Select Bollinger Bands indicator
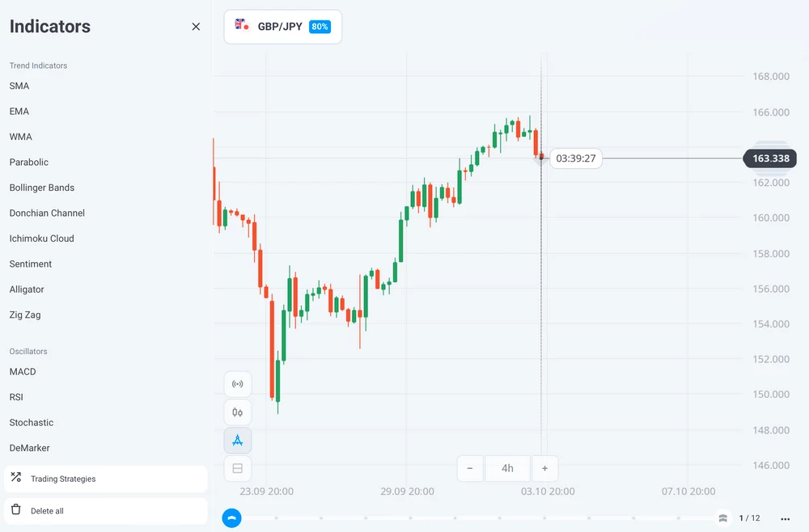This screenshot has height=532, width=809. tap(42, 188)
